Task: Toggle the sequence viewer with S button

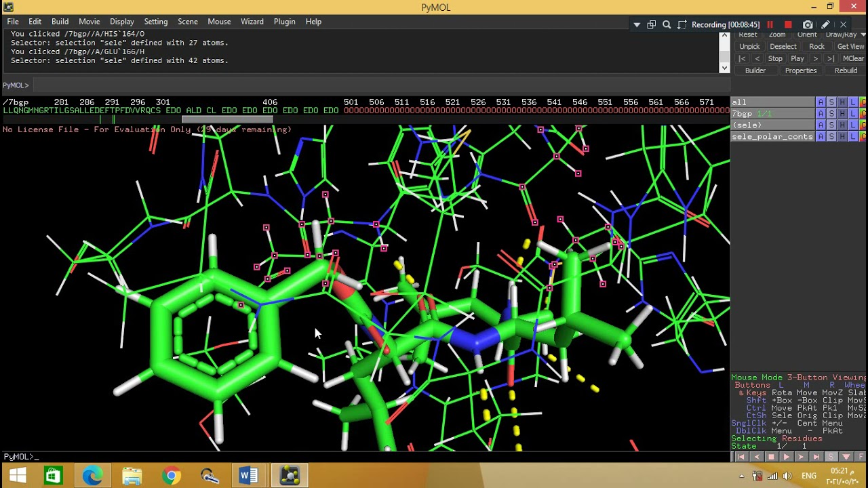Action: pyautogui.click(x=831, y=457)
